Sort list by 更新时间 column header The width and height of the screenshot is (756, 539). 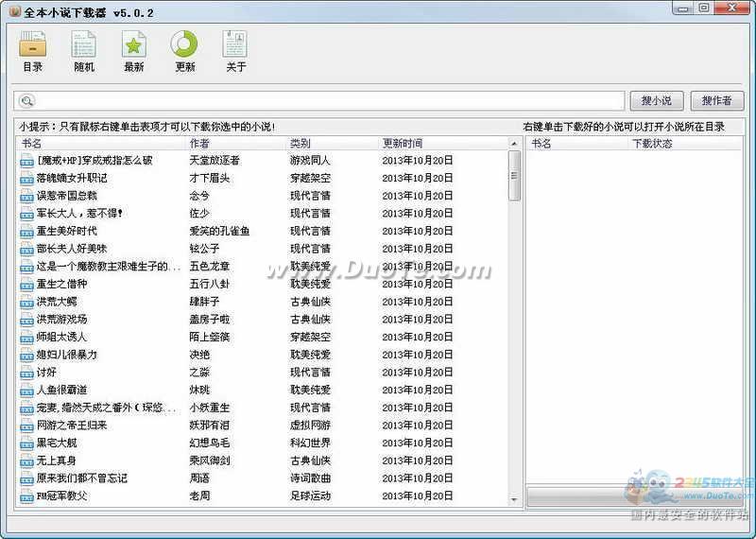[x=442, y=144]
